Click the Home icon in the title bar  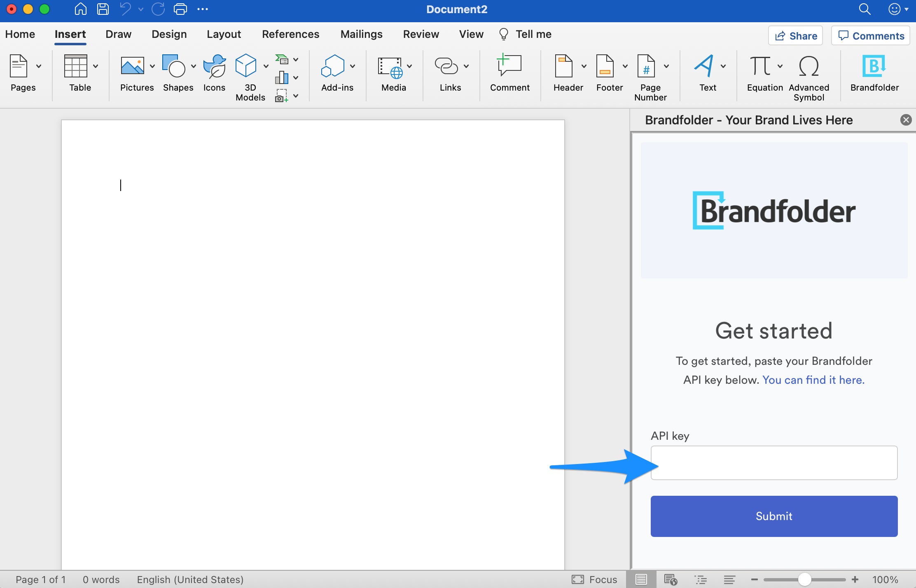tap(80, 9)
